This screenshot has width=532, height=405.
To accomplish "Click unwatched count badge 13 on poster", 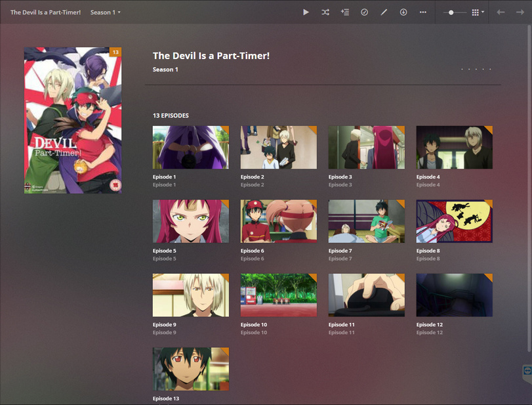I will (115, 52).
